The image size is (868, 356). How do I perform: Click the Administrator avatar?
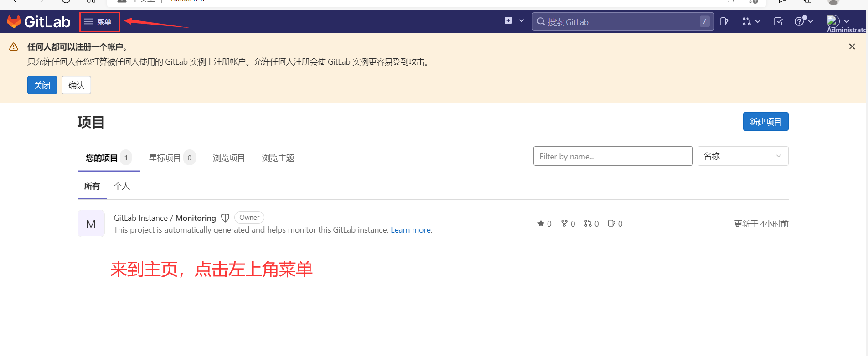coord(833,21)
